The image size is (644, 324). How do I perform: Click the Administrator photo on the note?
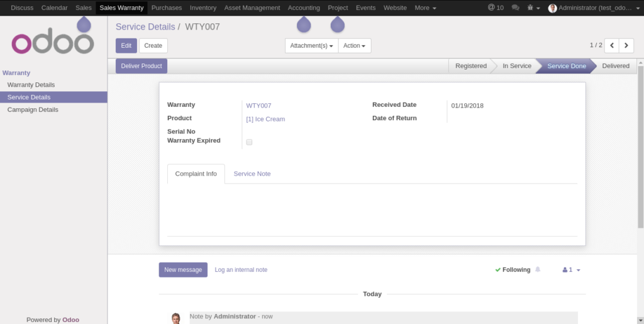coord(176,319)
